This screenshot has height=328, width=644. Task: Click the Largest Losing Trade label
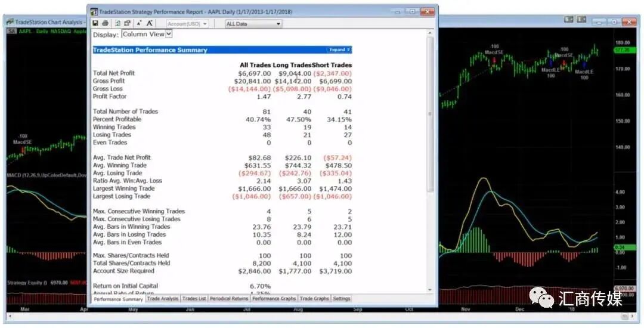122,196
